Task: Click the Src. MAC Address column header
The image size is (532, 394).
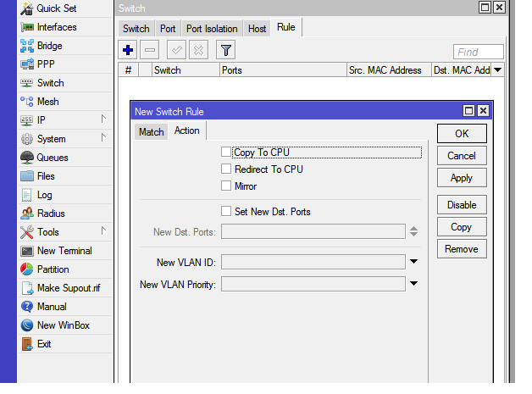Action: [x=389, y=70]
